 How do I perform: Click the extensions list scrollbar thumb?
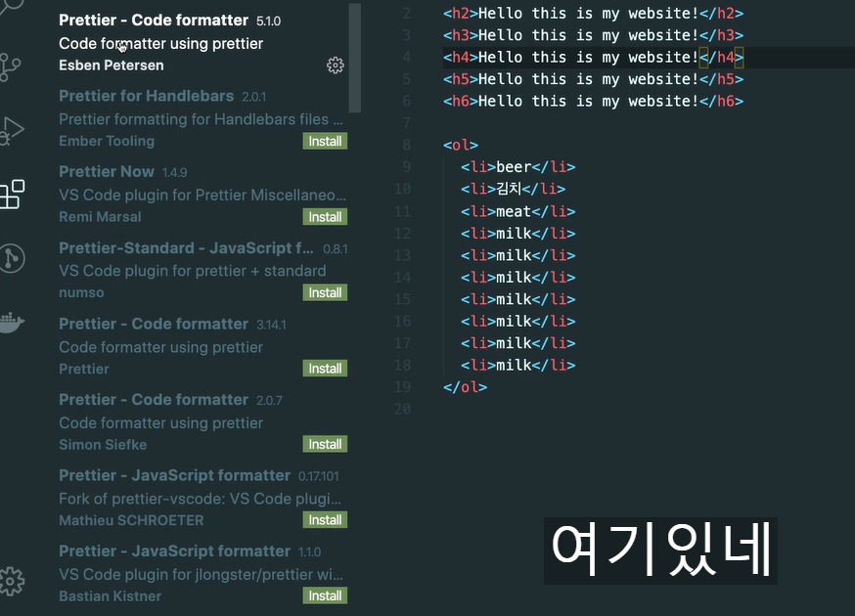(355, 58)
